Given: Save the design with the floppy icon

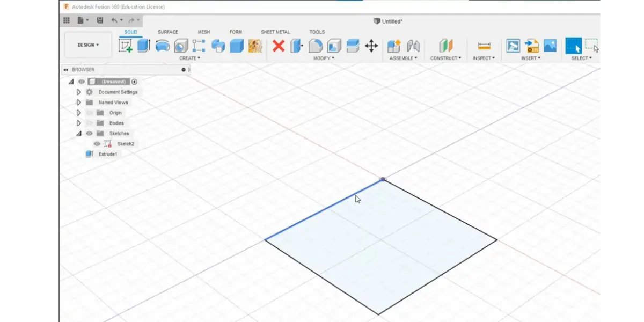Looking at the screenshot, I should tap(100, 20).
